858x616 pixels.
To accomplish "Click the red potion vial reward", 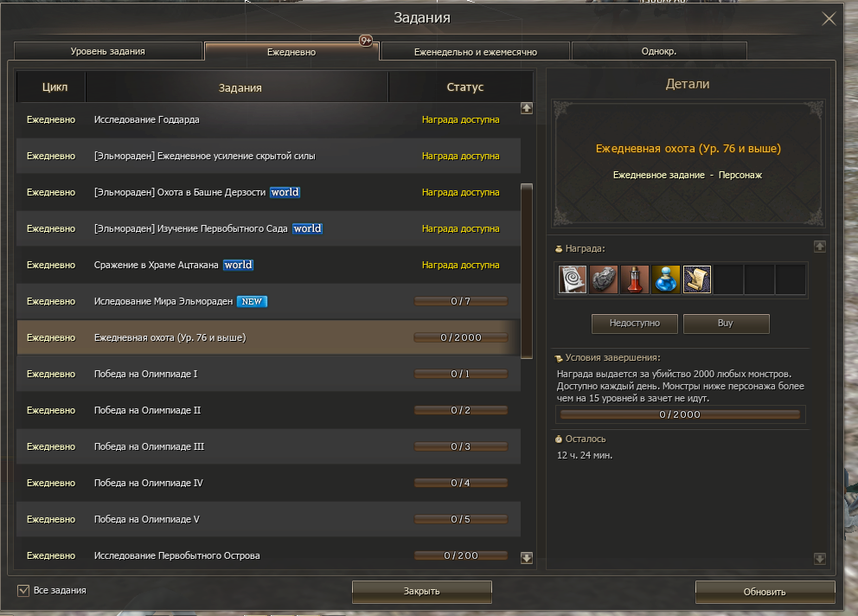I will (635, 279).
